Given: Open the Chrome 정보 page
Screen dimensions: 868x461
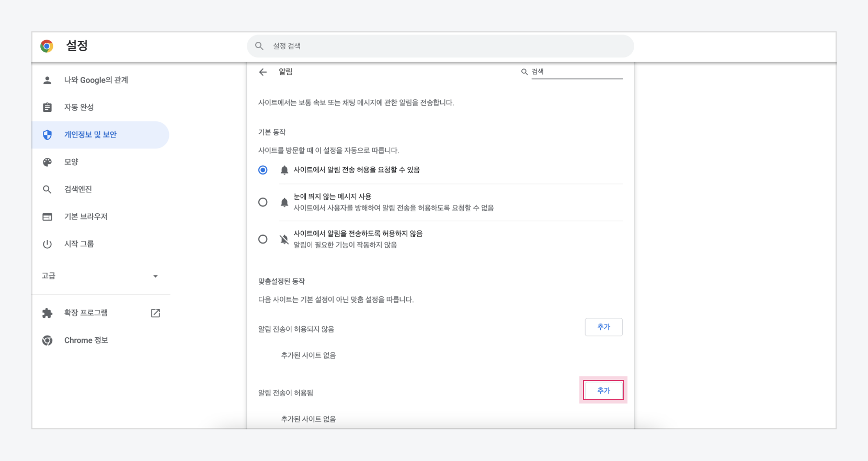Looking at the screenshot, I should (x=86, y=340).
